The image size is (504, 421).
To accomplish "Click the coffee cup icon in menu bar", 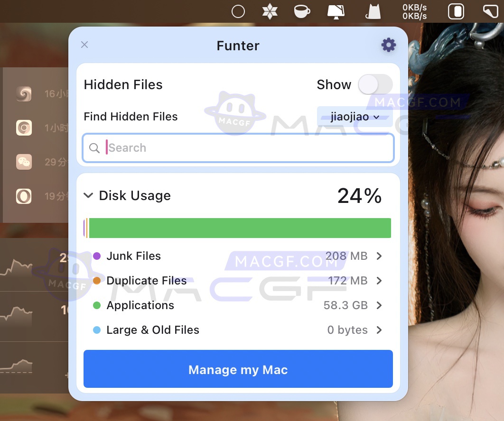I will pyautogui.click(x=302, y=11).
